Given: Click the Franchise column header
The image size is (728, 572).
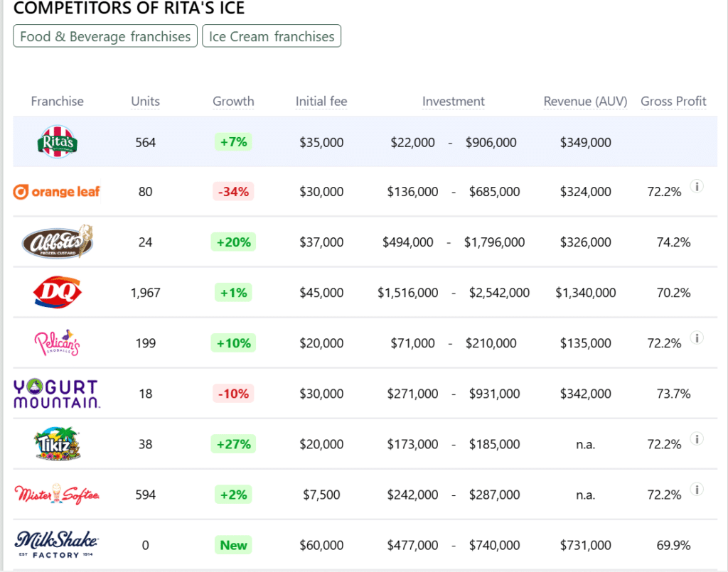Looking at the screenshot, I should [57, 101].
